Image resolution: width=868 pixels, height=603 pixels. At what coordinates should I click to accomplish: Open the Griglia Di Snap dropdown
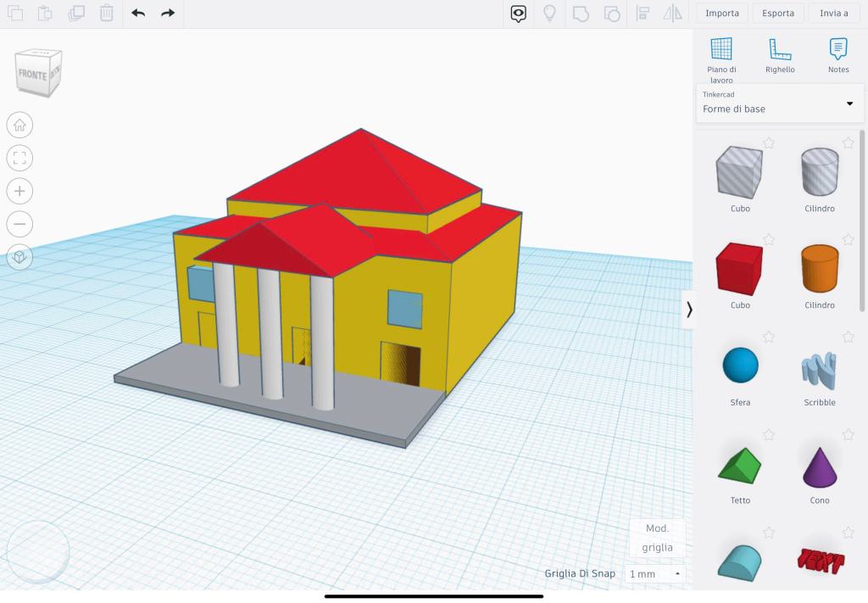point(654,574)
